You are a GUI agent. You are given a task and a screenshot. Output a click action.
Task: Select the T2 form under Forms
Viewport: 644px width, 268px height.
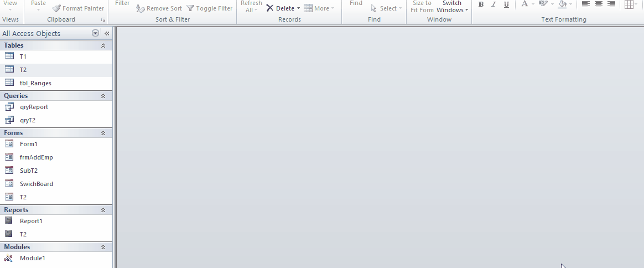point(56,197)
